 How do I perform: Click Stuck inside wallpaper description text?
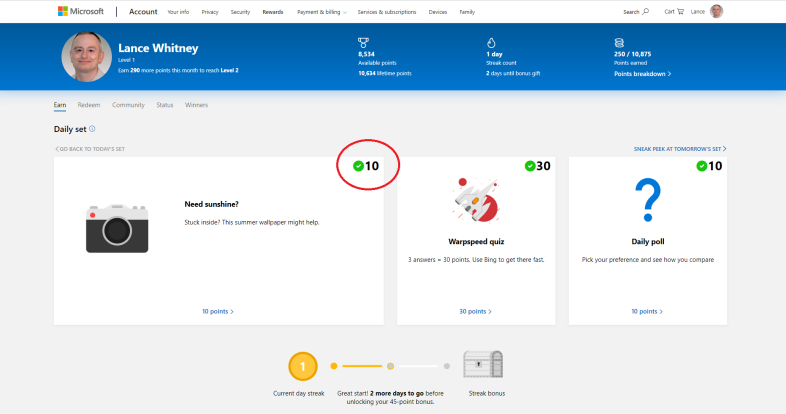click(x=252, y=223)
